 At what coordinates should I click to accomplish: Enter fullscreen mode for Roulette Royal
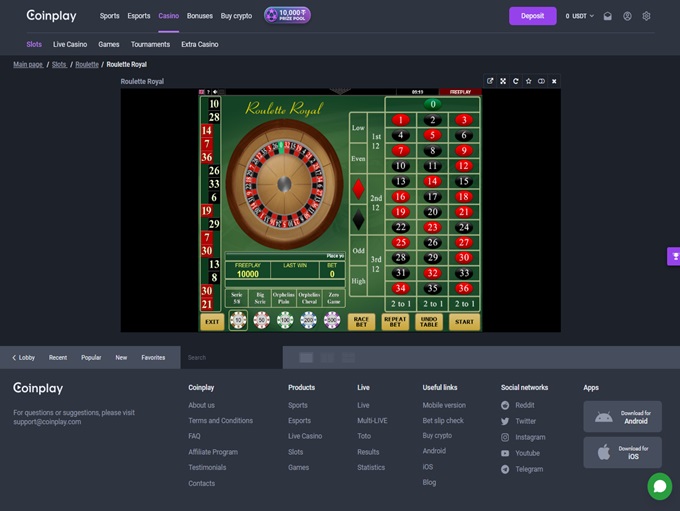(503, 81)
